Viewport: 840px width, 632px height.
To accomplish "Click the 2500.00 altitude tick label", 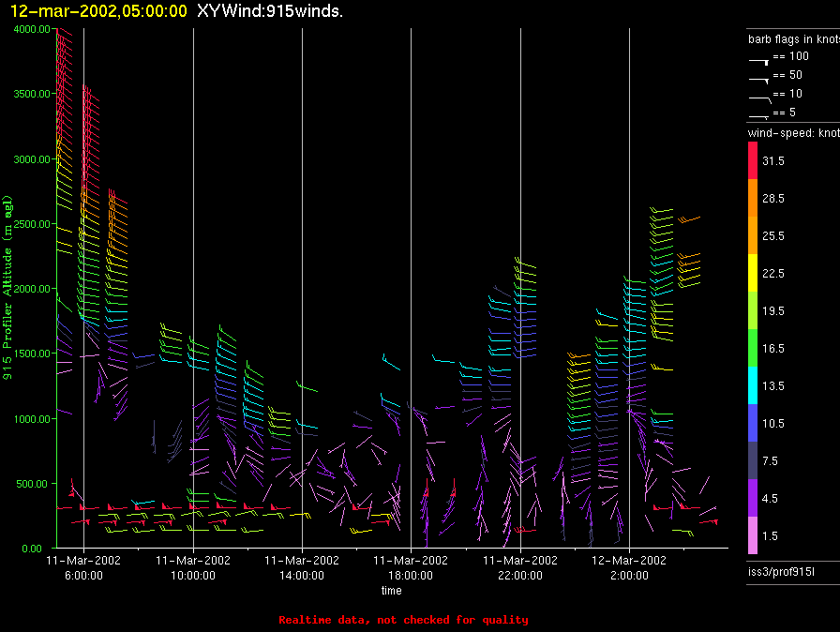I will pyautogui.click(x=32, y=224).
